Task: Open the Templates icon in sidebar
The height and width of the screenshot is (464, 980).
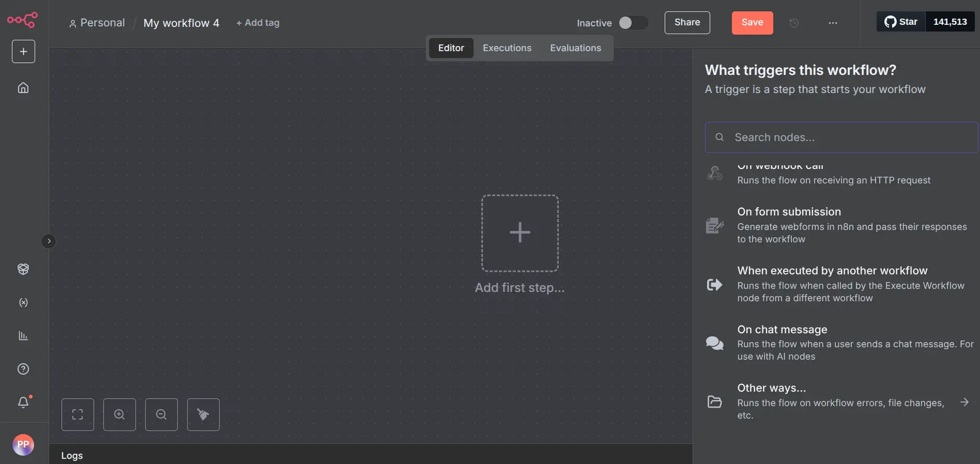Action: 23,269
